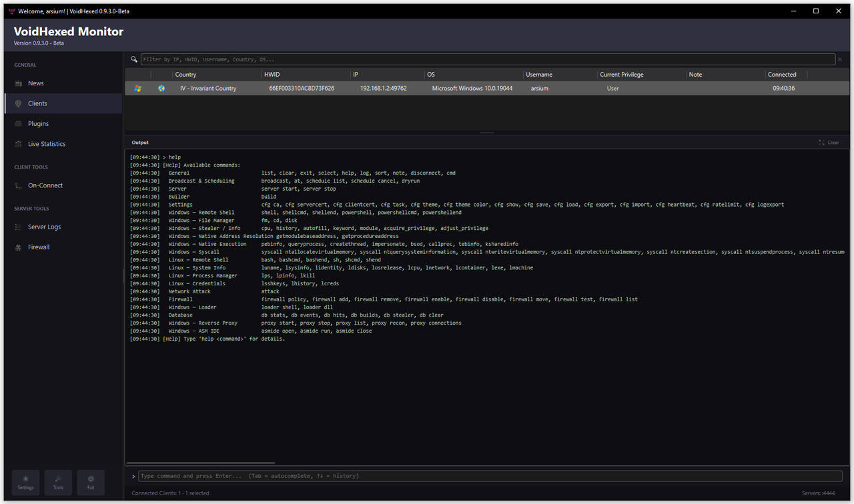Clear the Output console
Screen dimensions: 854x504
click(829, 143)
